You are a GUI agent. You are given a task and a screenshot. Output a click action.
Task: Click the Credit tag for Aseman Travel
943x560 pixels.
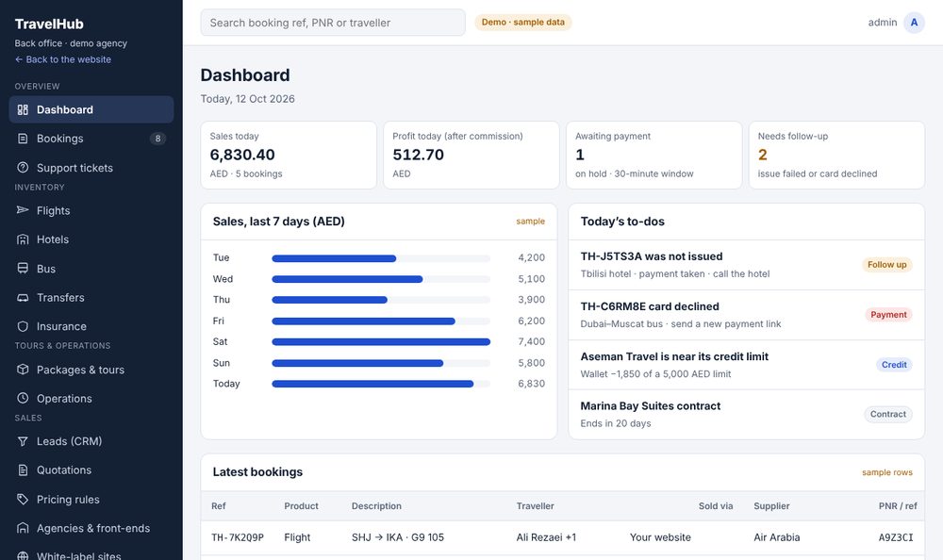pyautogui.click(x=894, y=365)
